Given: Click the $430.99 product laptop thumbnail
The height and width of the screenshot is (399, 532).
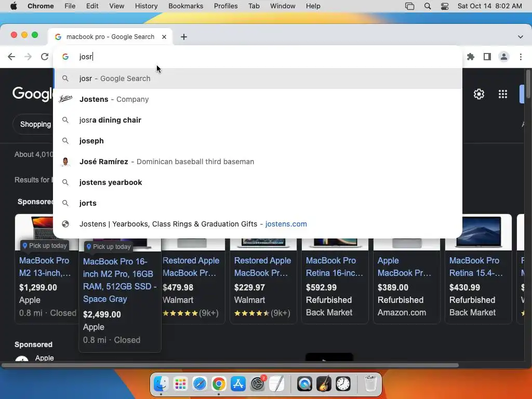Looking at the screenshot, I should (x=478, y=232).
